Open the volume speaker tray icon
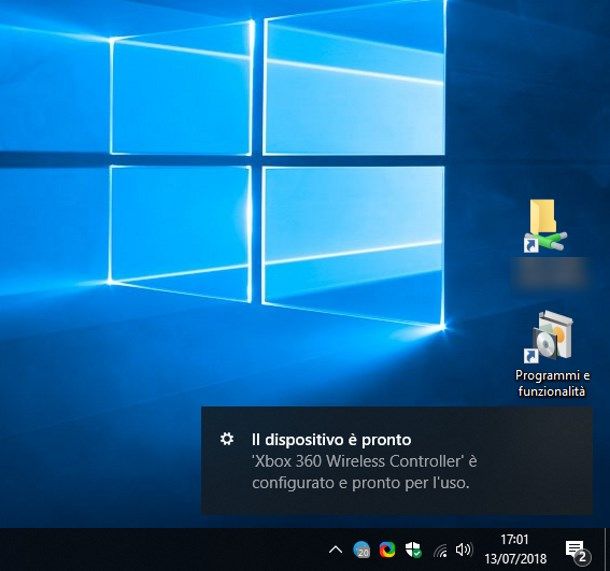Screen dimensions: 610x571 point(464,550)
